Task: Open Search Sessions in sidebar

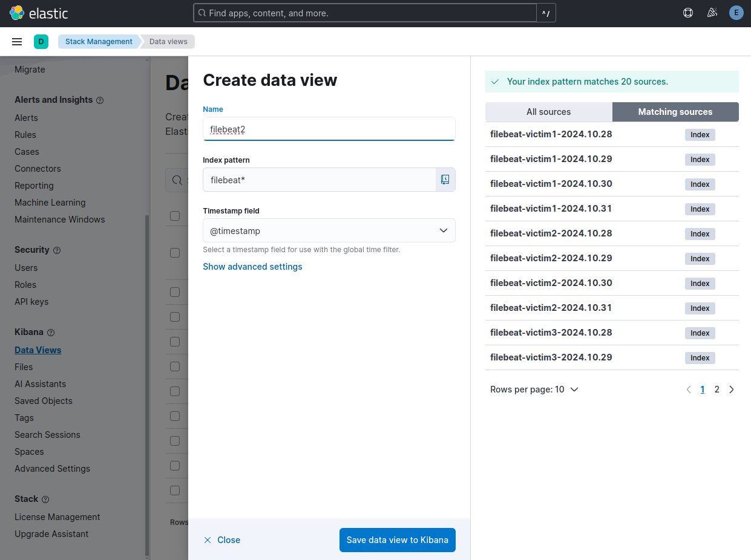Action: coord(47,435)
